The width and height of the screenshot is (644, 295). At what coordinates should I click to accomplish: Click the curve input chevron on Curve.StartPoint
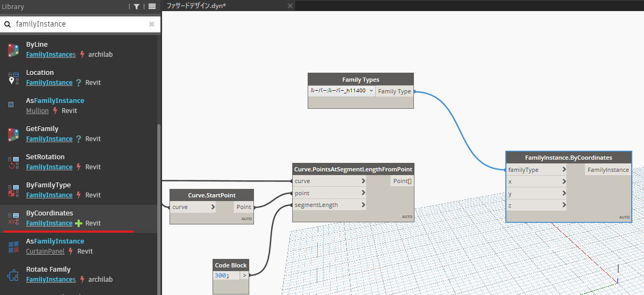point(213,207)
